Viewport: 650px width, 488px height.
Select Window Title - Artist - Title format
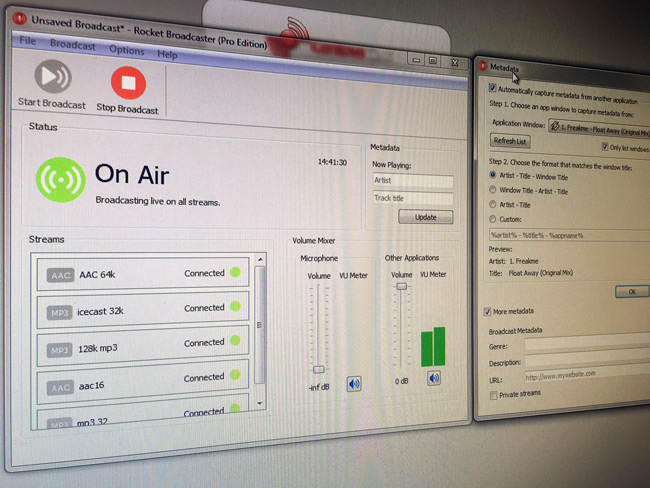[492, 190]
